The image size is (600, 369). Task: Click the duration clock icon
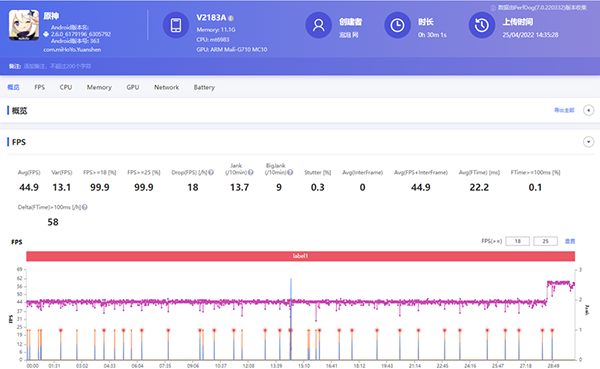click(x=397, y=25)
